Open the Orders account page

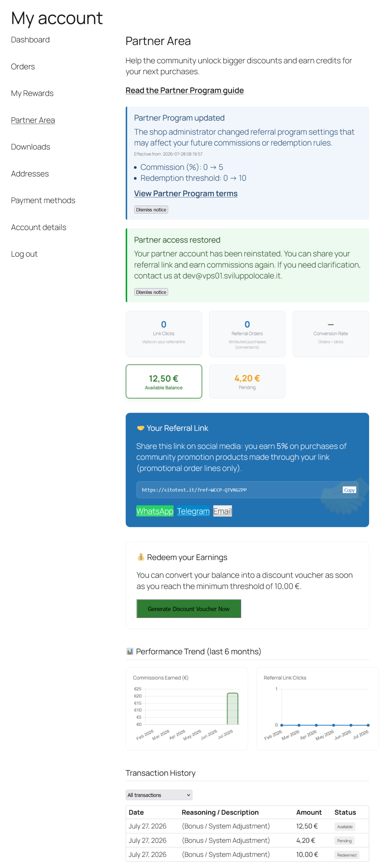click(x=23, y=66)
